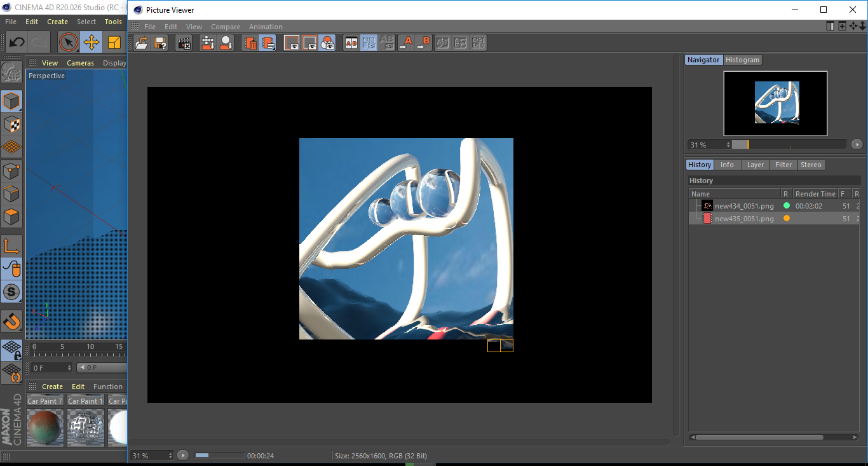Image resolution: width=868 pixels, height=466 pixels.
Task: Click the History panel horizontal scrollbar
Action: pos(759,437)
